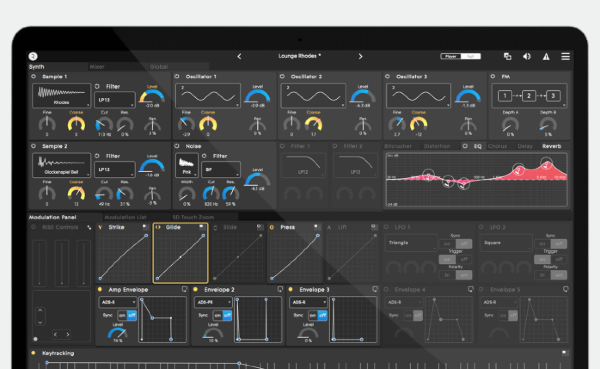Open Sample 1 filter type LP12 dropdown

click(115, 100)
